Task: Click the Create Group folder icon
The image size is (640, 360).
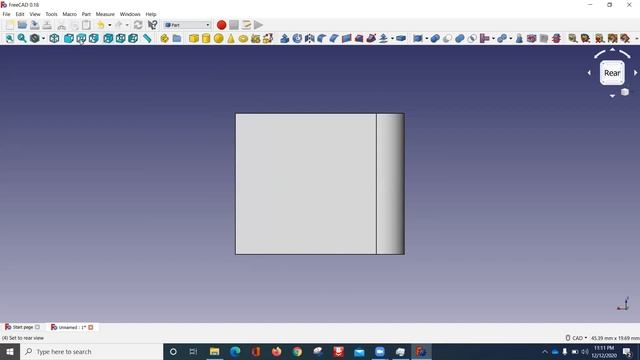Action: pyautogui.click(x=177, y=38)
